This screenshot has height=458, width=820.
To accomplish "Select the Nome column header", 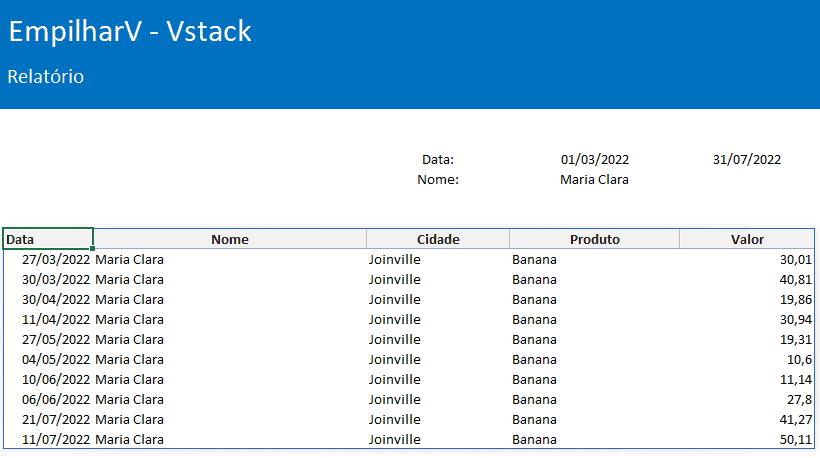I will pos(230,239).
